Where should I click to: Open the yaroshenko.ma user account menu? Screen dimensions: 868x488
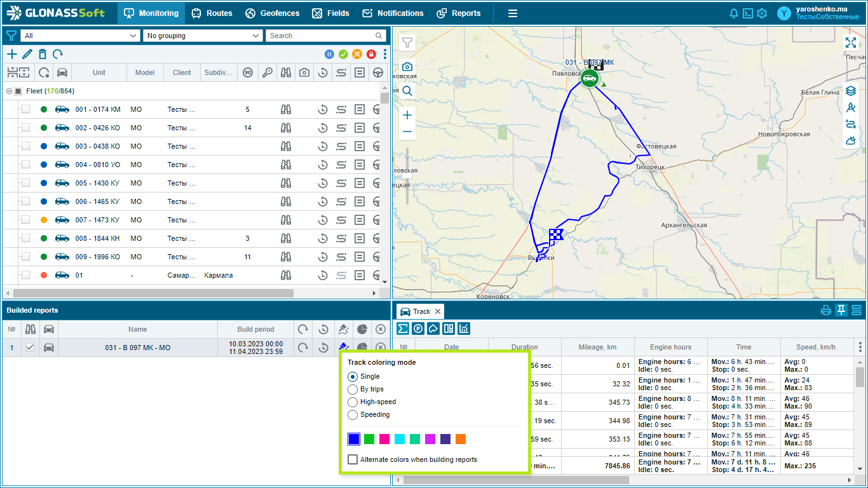820,13
